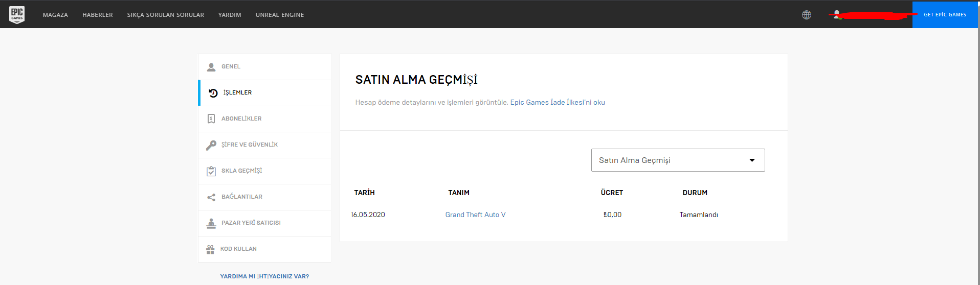The image size is (980, 285).
Task: Select the PAZAR YERİ SATICISI sidebar tab
Action: (265, 223)
